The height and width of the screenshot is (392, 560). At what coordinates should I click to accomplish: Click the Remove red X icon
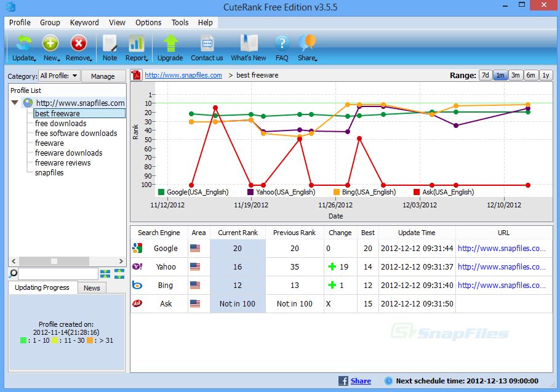point(79,43)
